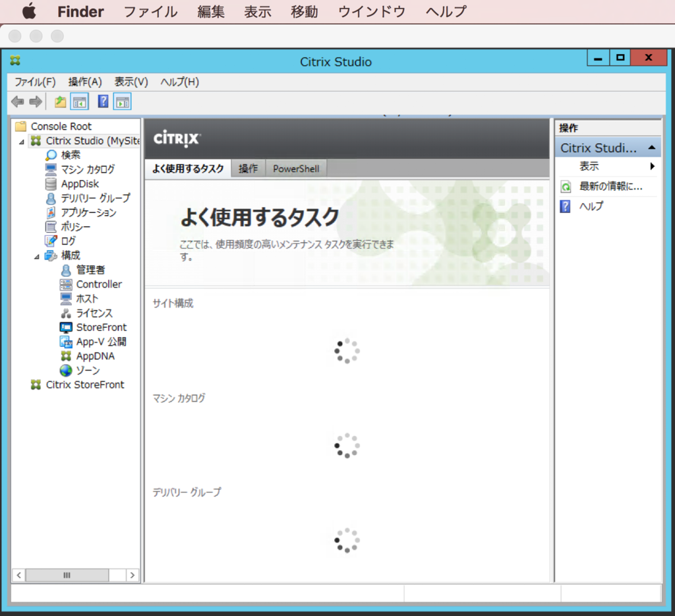Click the AppDNA icon in tree
This screenshot has height=616, width=675.
click(66, 356)
